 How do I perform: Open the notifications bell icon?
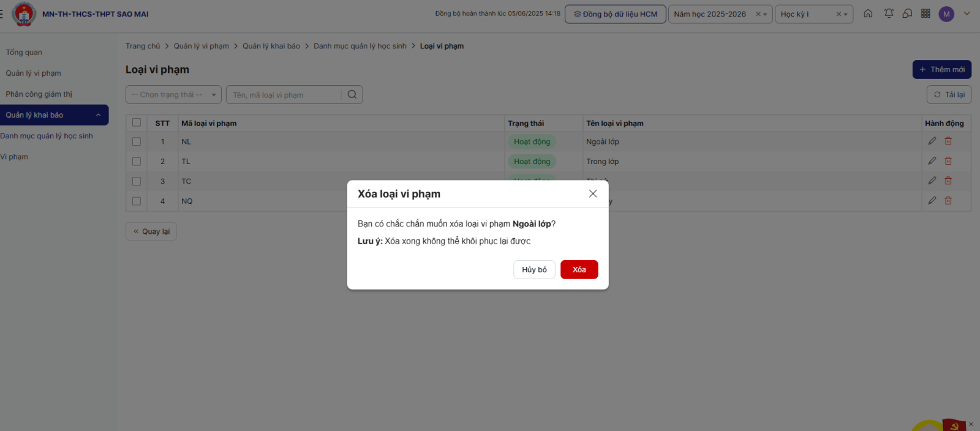889,13
